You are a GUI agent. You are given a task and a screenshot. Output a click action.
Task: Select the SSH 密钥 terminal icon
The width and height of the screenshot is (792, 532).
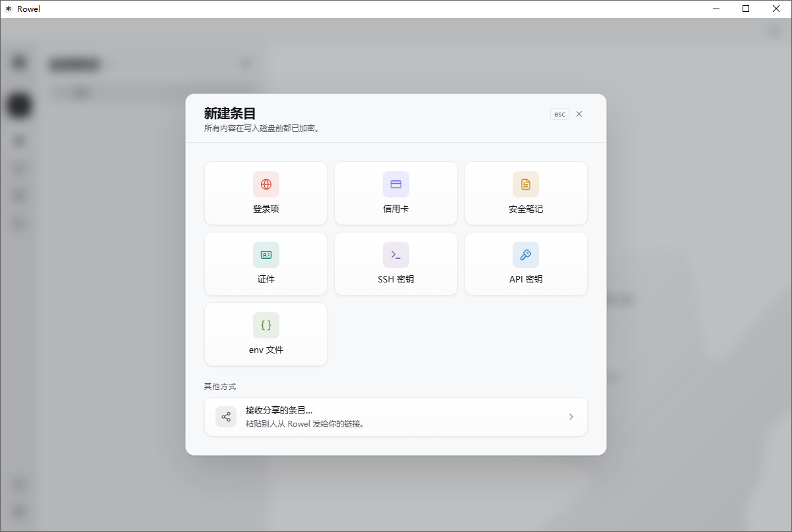(396, 255)
